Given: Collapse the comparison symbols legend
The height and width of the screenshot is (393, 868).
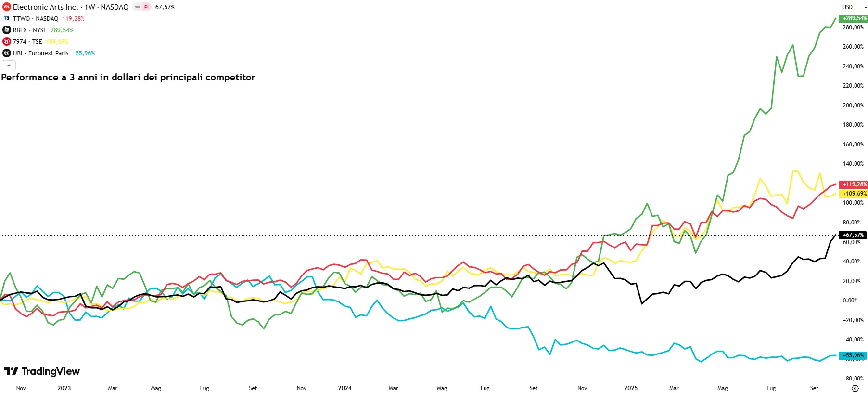Looking at the screenshot, I should pos(9,65).
